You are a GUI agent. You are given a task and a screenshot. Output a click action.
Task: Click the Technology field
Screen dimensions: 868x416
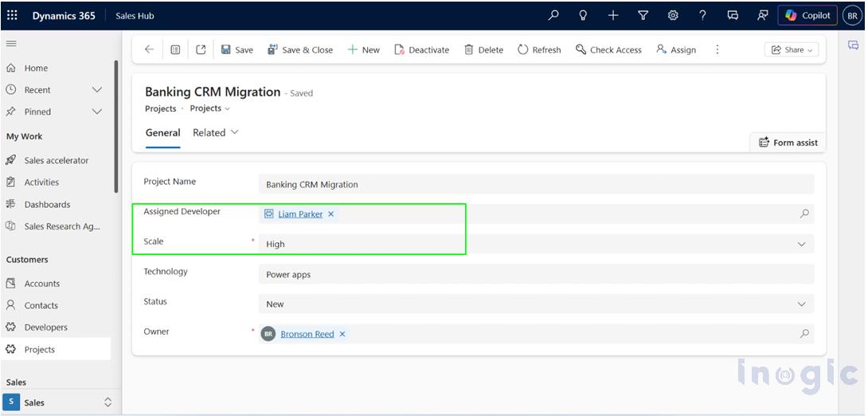pyautogui.click(x=536, y=273)
